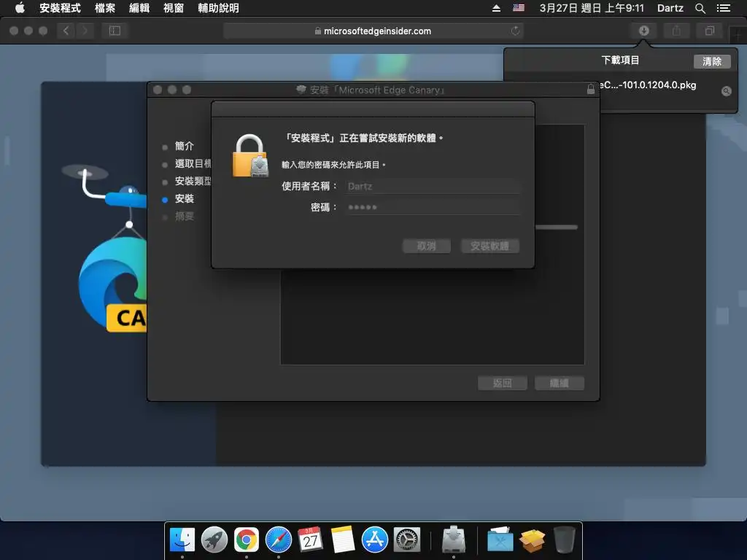The image size is (747, 560).
Task: Cancel the authentication with 取消
Action: (426, 246)
